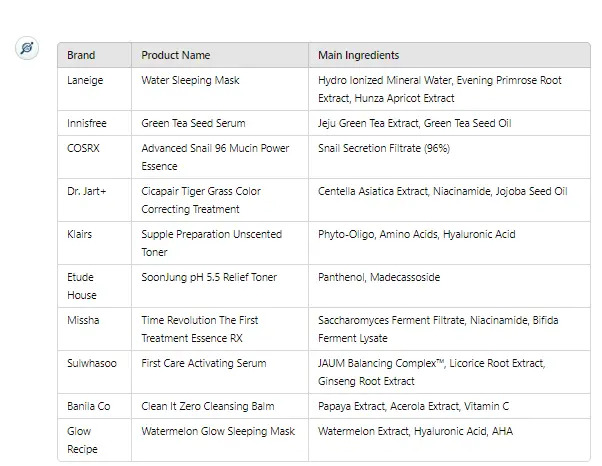
Task: Click the Main Ingredients column header
Action: 358,55
